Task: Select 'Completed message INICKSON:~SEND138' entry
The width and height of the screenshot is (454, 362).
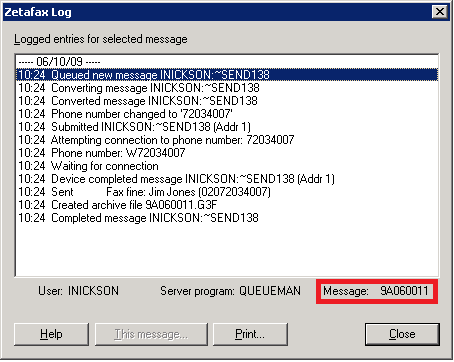Action: tap(227, 218)
